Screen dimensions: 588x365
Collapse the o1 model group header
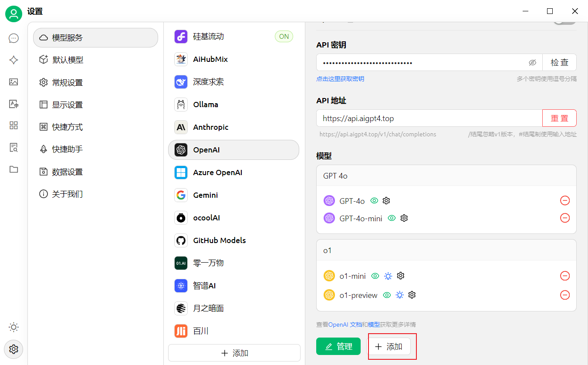(446, 250)
